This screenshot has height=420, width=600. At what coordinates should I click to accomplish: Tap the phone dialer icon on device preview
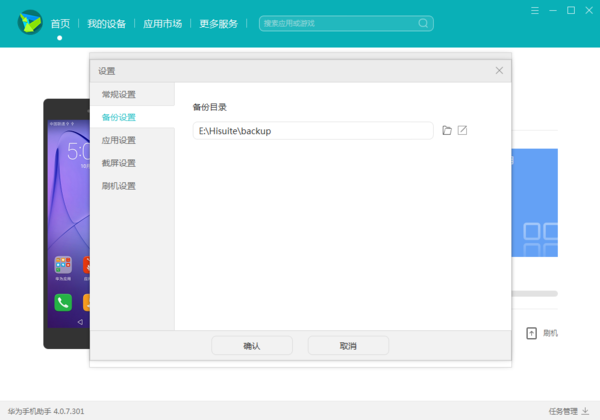pos(63,302)
